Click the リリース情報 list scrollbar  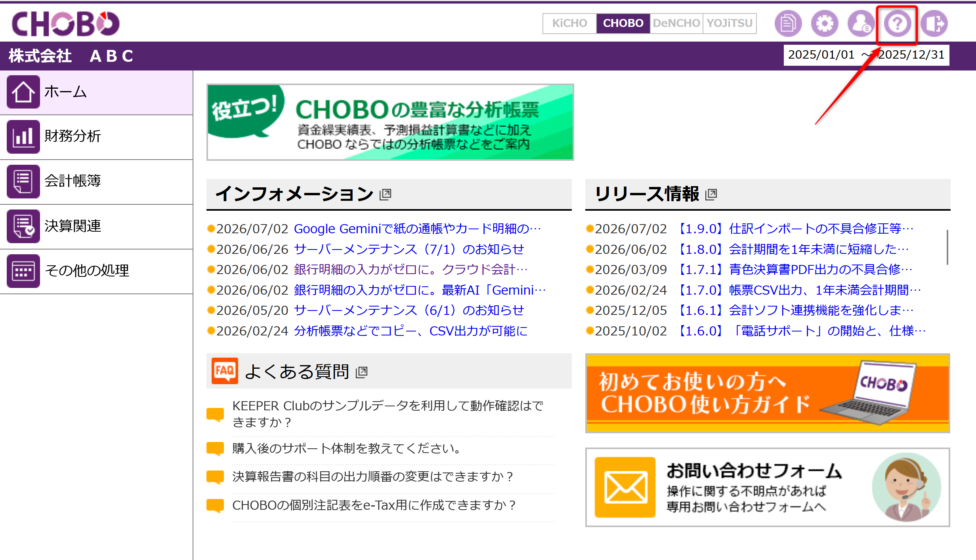[947, 247]
